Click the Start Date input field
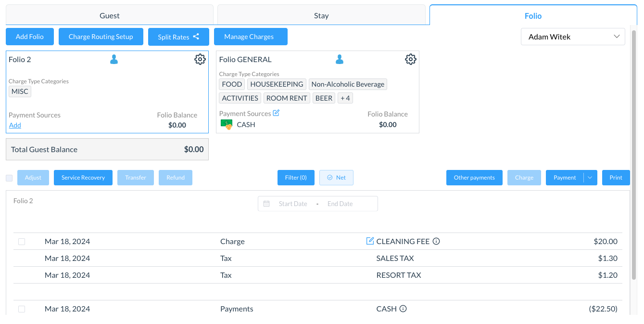The width and height of the screenshot is (644, 324). [x=292, y=204]
